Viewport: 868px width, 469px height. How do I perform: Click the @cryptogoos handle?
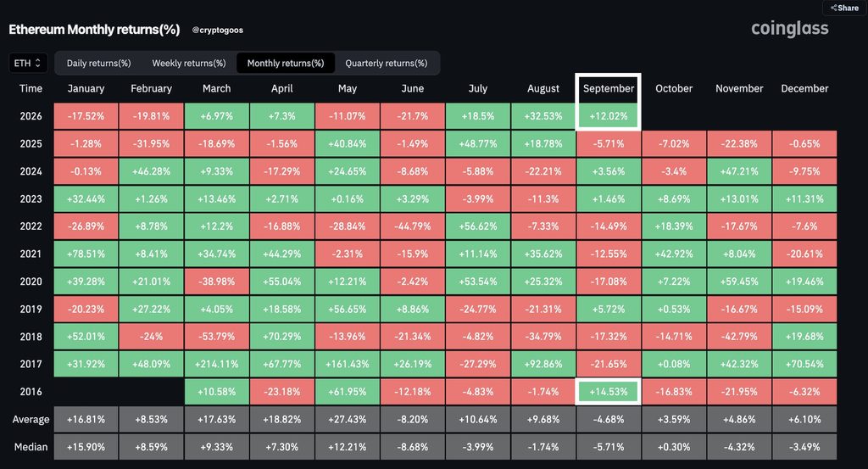pyautogui.click(x=218, y=30)
